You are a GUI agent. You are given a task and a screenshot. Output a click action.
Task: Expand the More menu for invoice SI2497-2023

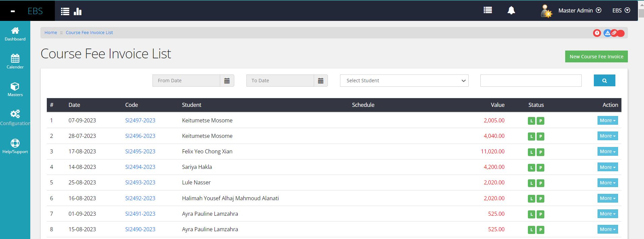click(607, 120)
